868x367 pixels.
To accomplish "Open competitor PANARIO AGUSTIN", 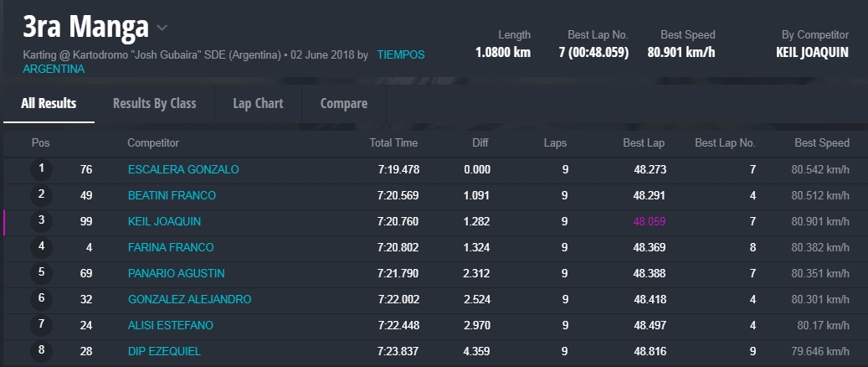I will coord(177,273).
